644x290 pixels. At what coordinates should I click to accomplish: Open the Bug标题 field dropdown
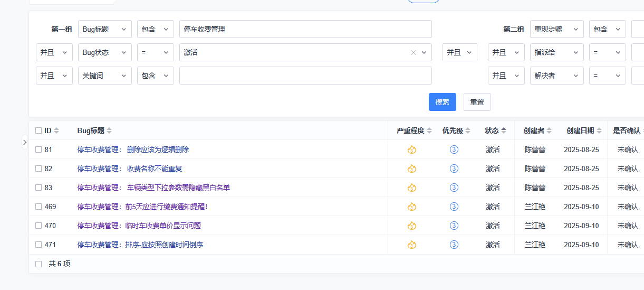click(x=104, y=29)
